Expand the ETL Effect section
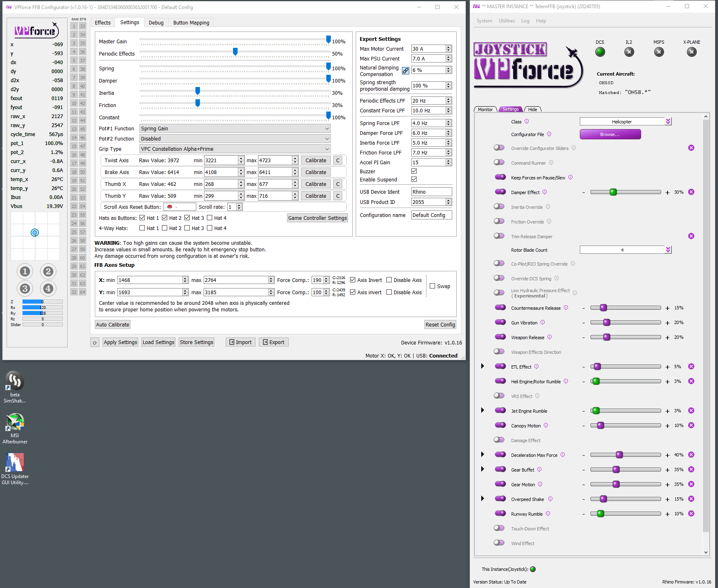Viewport: 718px width, 588px height. coord(483,366)
